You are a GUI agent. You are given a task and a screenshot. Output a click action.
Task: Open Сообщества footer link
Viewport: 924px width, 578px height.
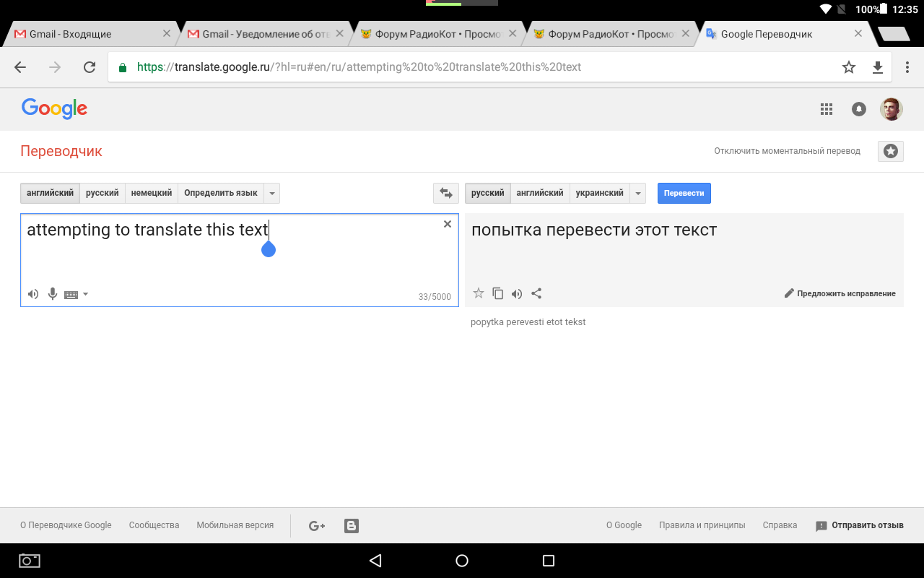[x=154, y=525]
